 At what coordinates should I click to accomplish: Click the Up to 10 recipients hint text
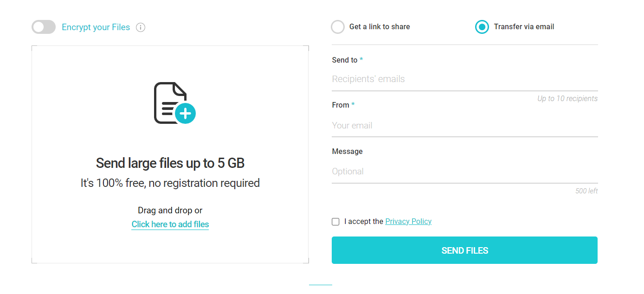pos(567,98)
